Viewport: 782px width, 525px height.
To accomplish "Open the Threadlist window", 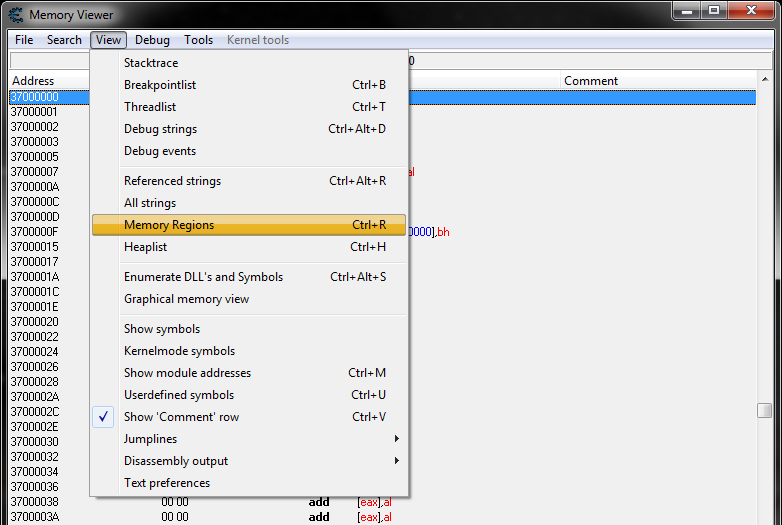I will (x=150, y=107).
